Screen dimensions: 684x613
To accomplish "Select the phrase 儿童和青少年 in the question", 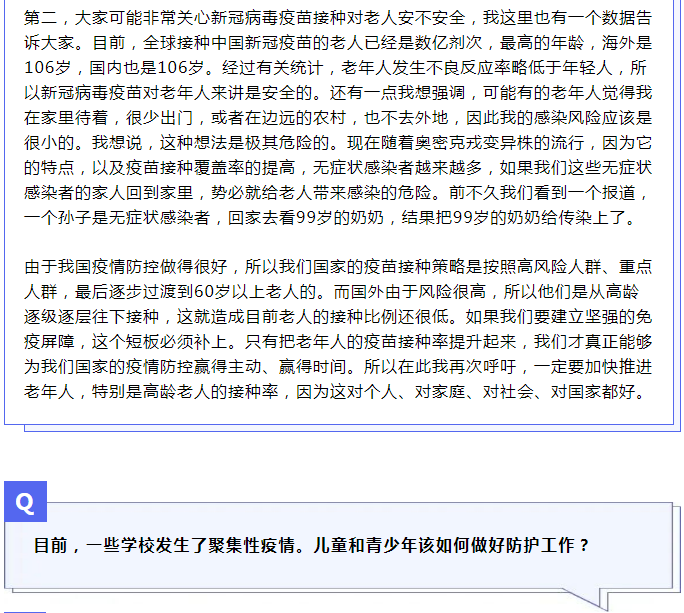I will 364,545.
